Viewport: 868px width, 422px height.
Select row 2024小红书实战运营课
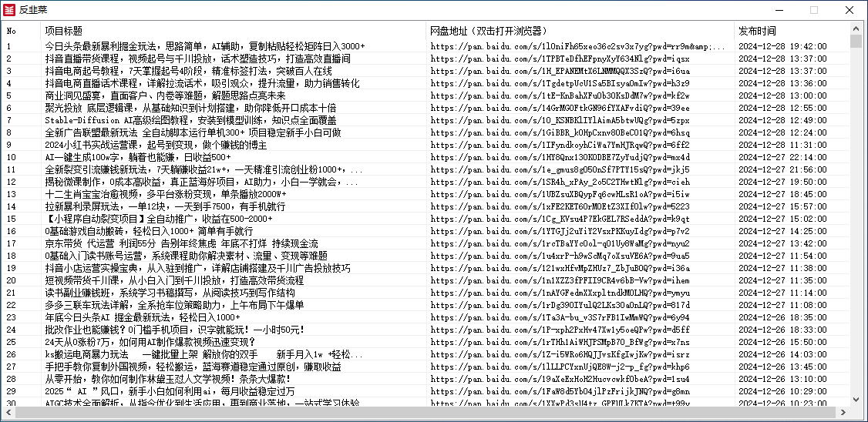click(426, 145)
